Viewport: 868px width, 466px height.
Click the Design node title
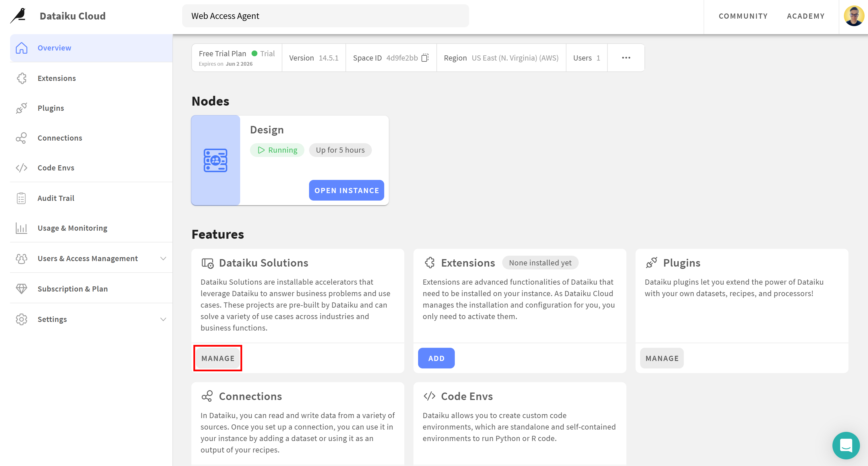[x=267, y=130]
